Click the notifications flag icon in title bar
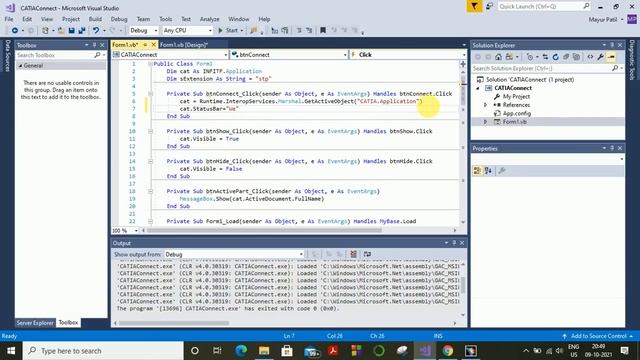The image size is (640, 360). [474, 7]
